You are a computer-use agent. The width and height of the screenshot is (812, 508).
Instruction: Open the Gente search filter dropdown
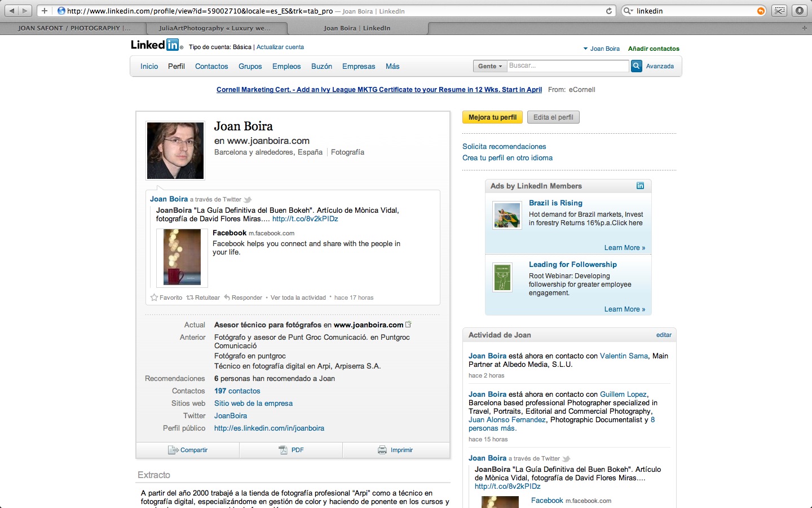click(x=490, y=66)
